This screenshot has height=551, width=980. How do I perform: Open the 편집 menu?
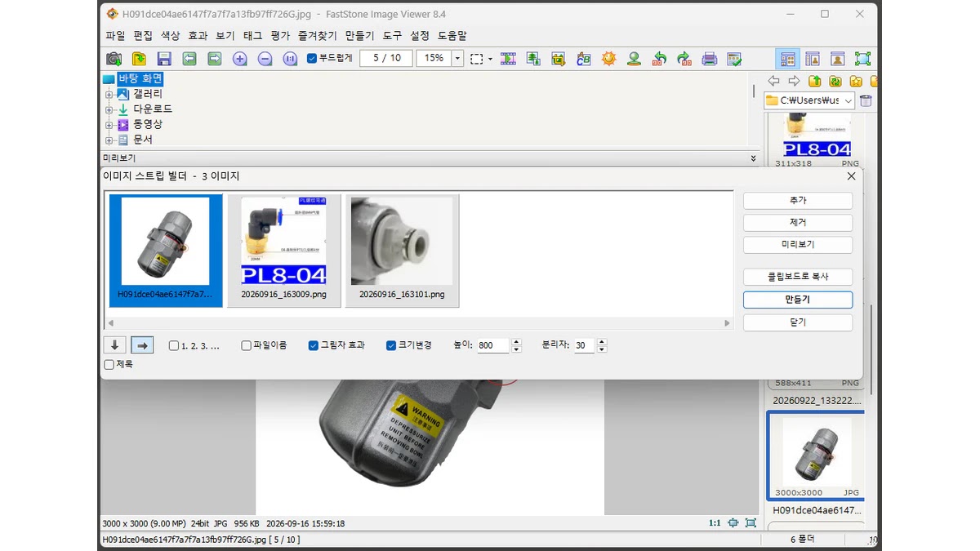click(143, 36)
